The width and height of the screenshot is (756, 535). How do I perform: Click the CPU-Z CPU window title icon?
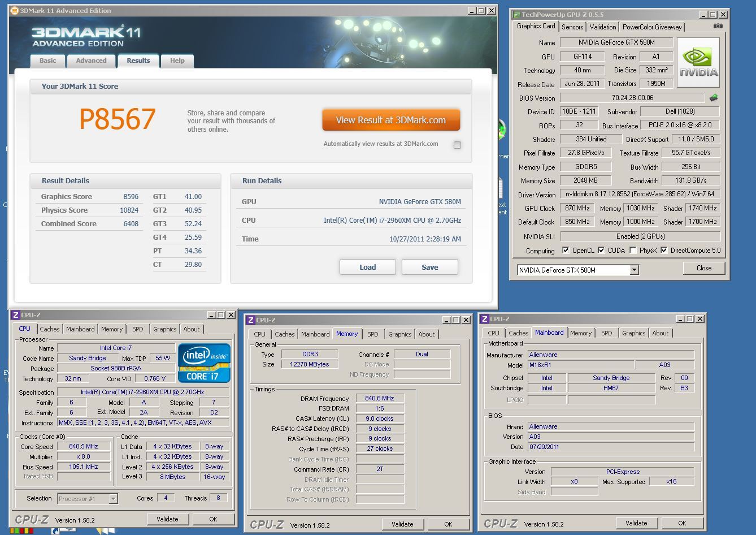[16, 315]
